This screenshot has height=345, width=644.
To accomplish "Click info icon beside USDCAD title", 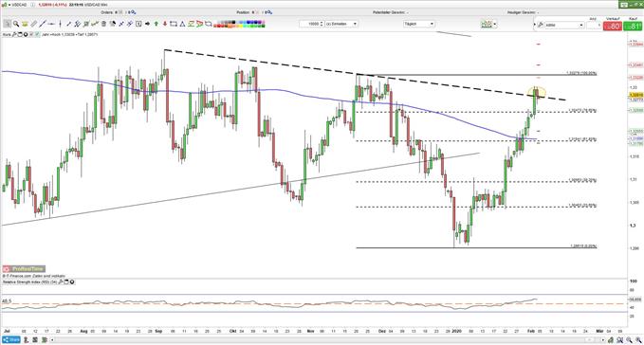I will coord(32,5).
